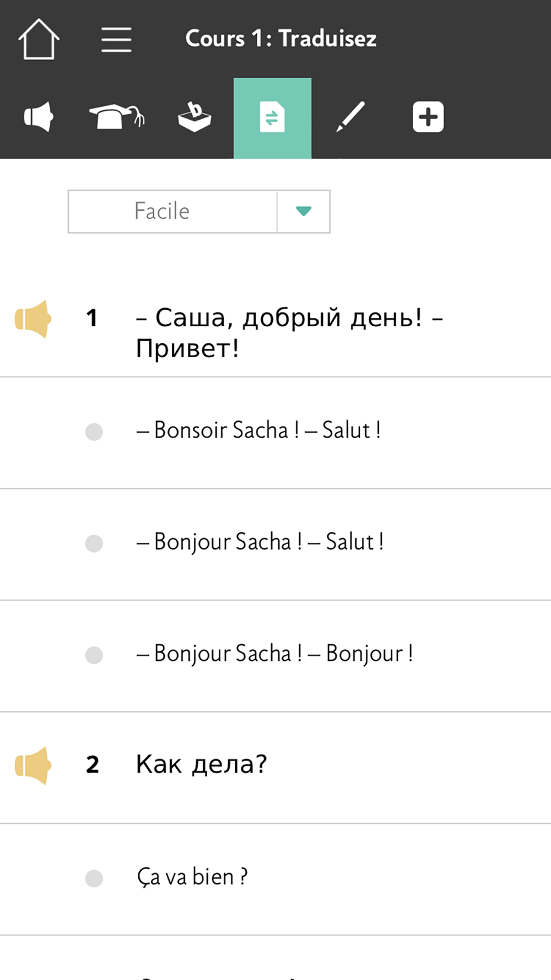
Task: Select radio for 'Bonsoir Sacha ! – Salut !'
Action: [x=94, y=432]
